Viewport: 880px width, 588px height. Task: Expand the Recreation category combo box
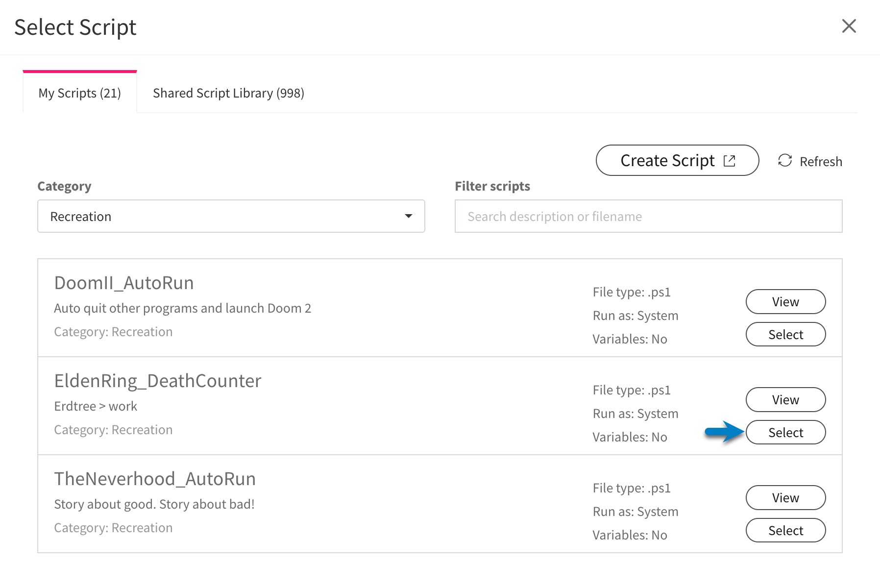[231, 216]
